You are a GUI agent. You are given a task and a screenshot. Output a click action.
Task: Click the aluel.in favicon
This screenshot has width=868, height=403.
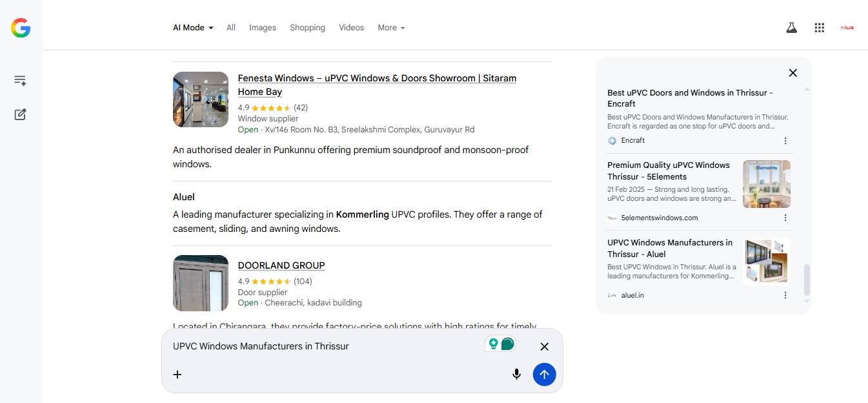pyautogui.click(x=612, y=295)
